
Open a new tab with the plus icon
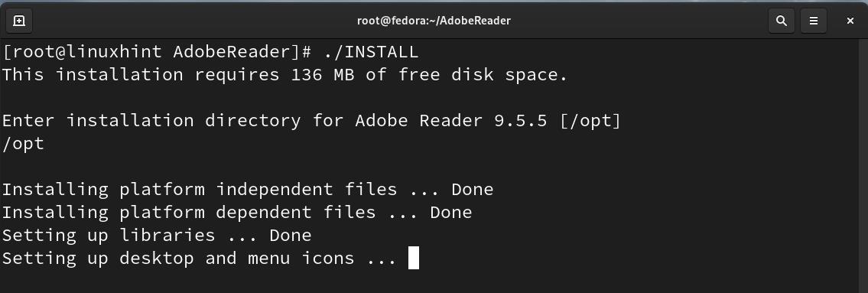19,21
